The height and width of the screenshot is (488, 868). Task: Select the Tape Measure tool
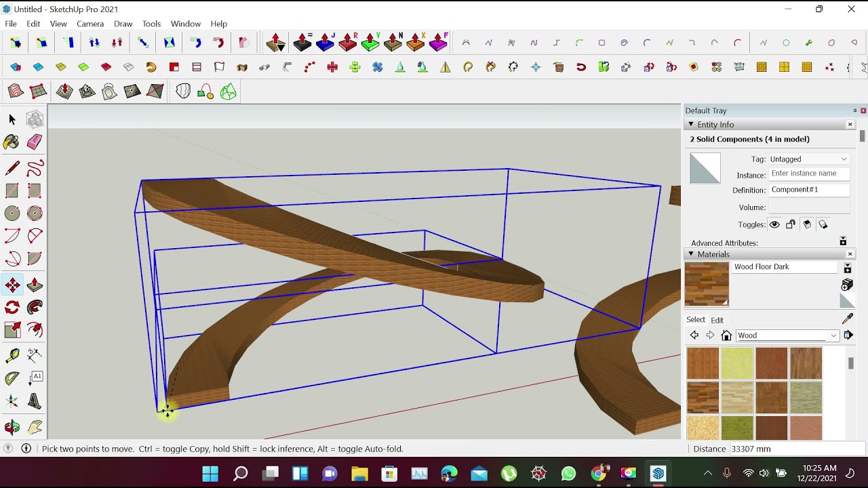pyautogui.click(x=12, y=356)
